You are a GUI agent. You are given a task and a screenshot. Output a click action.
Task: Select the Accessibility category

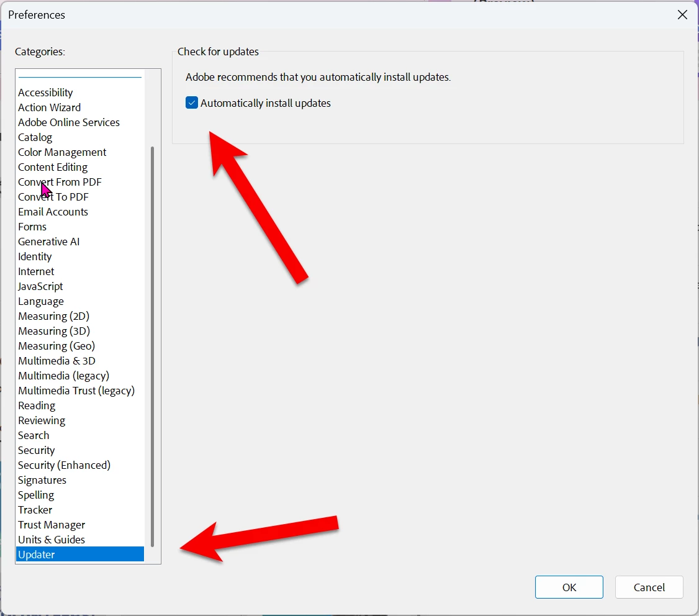[x=45, y=93]
